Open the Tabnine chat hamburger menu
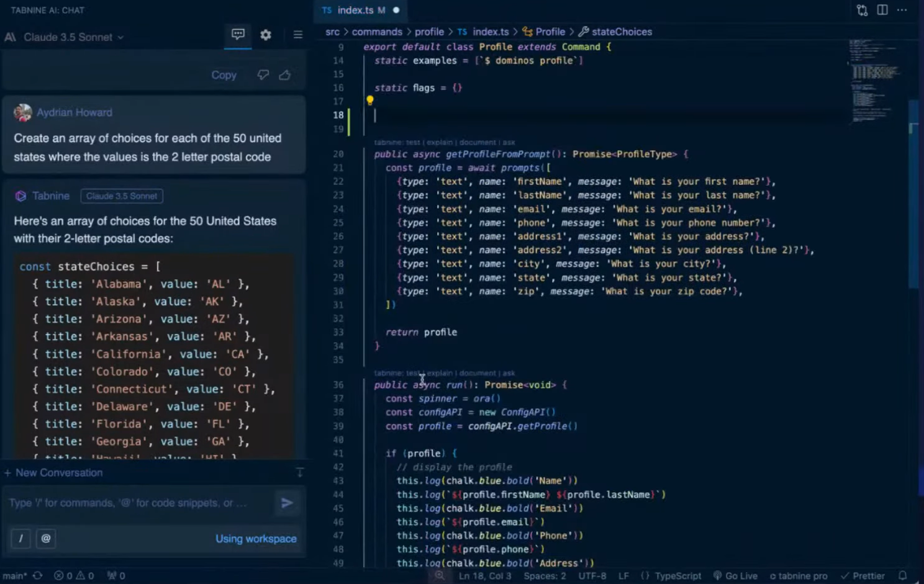The height and width of the screenshot is (584, 924). click(x=298, y=35)
